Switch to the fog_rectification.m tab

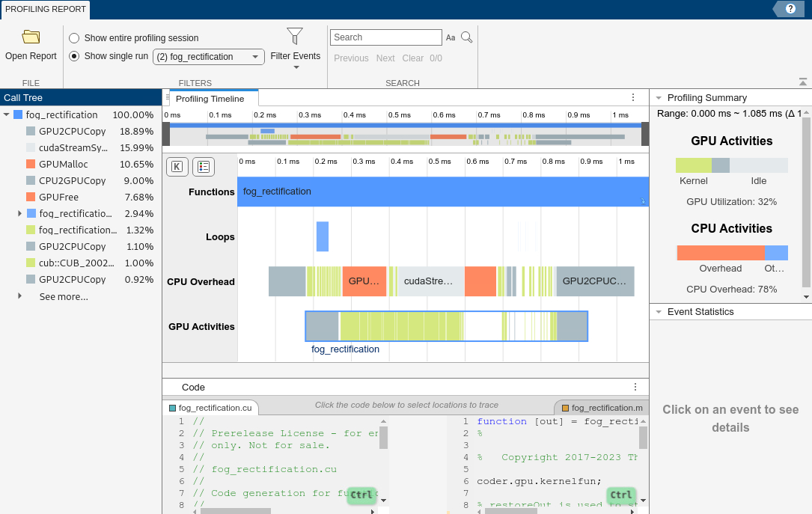coord(603,408)
